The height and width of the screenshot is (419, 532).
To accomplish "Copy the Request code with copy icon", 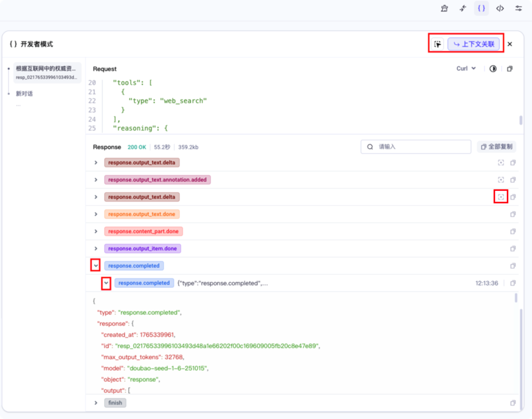I will click(x=510, y=69).
